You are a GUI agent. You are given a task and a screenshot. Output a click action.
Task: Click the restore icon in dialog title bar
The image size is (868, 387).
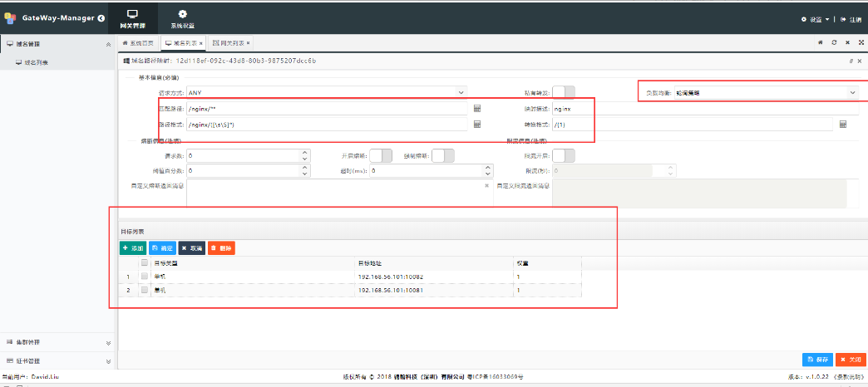851,61
